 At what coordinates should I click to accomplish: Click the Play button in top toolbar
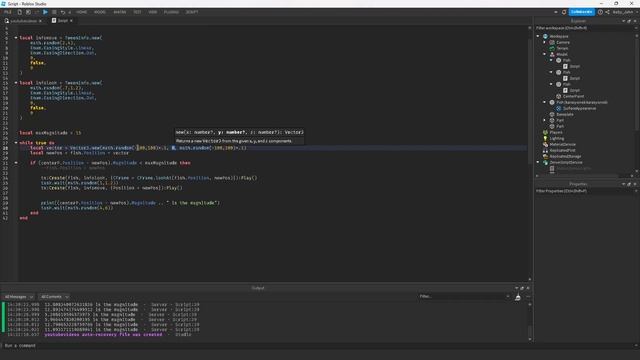[45, 12]
